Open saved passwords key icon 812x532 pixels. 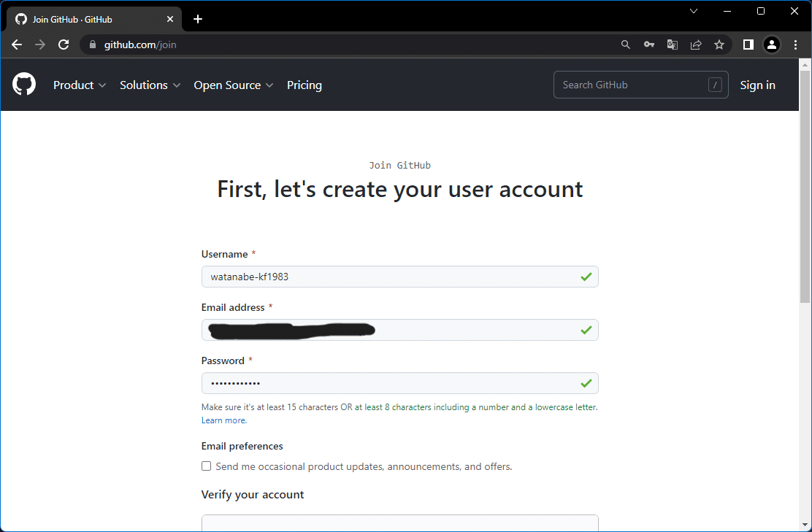point(649,45)
